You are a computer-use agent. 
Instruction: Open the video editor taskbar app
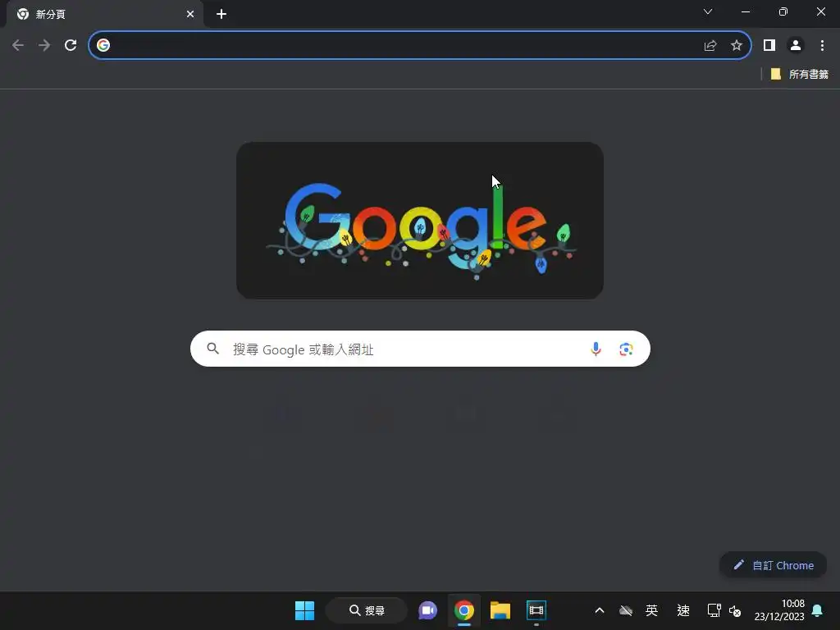pos(536,610)
